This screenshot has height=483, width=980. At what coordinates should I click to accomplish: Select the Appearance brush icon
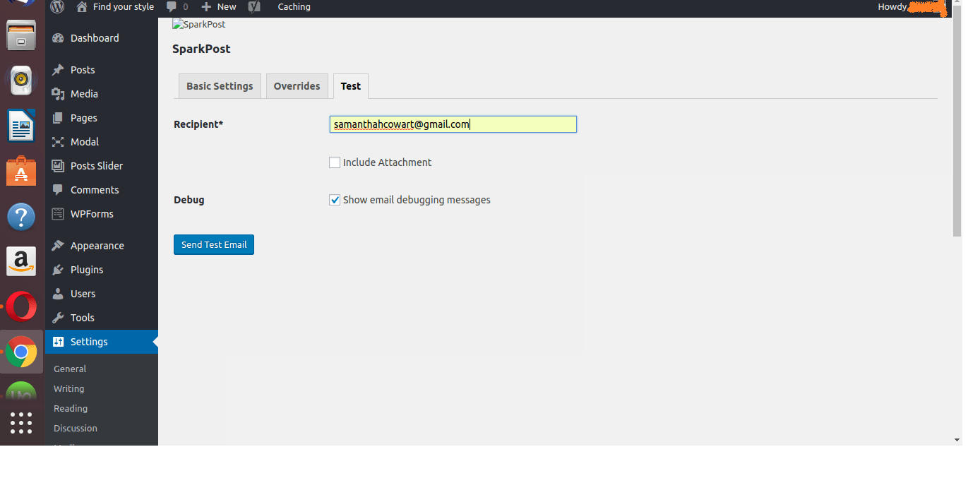click(x=57, y=245)
